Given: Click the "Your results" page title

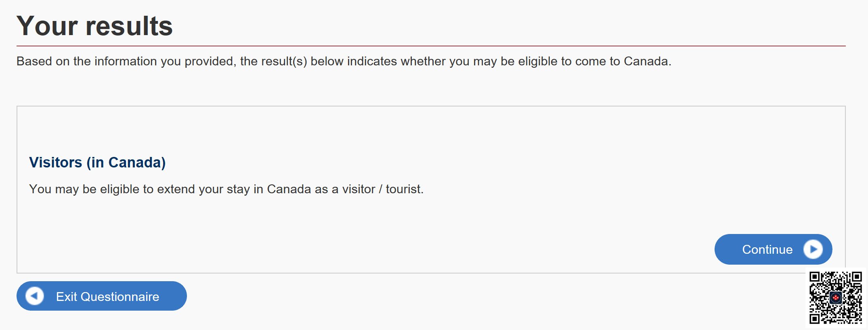Looking at the screenshot, I should (94, 26).
